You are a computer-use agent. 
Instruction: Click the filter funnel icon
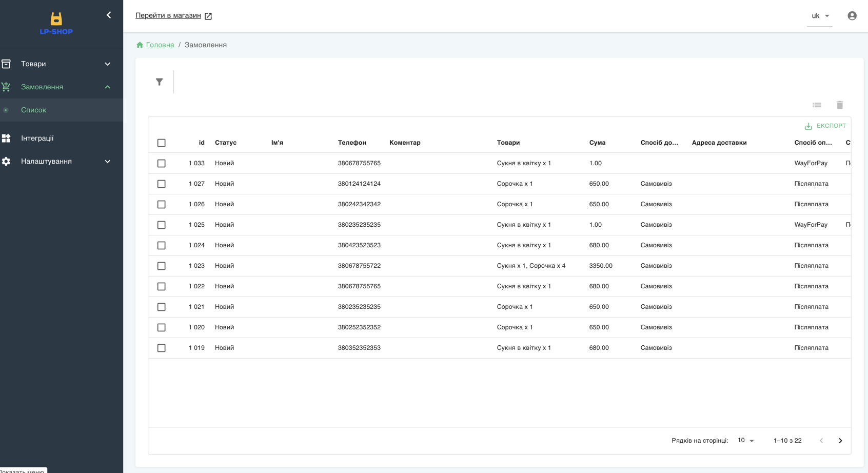pyautogui.click(x=160, y=82)
